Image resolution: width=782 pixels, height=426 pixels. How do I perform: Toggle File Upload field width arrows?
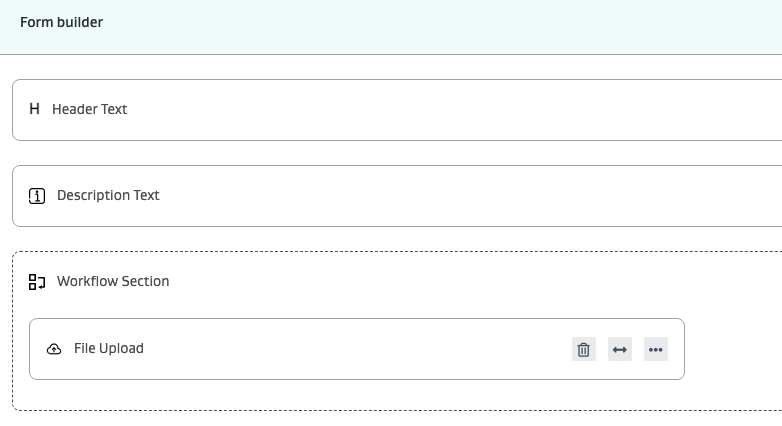coord(620,349)
